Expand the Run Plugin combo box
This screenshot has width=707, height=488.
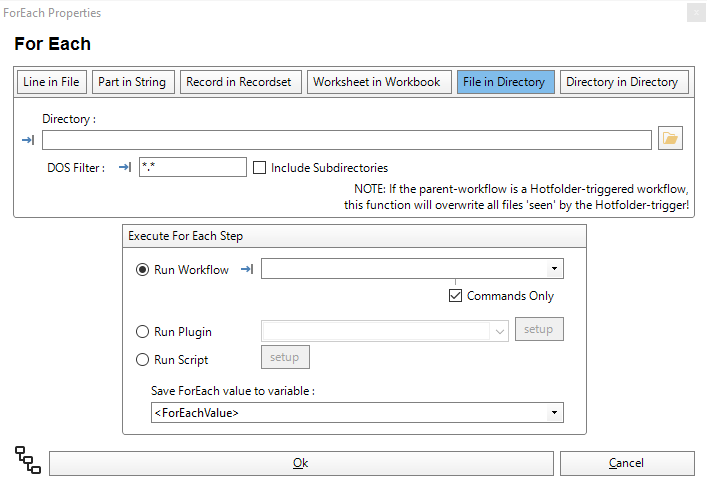pyautogui.click(x=499, y=330)
